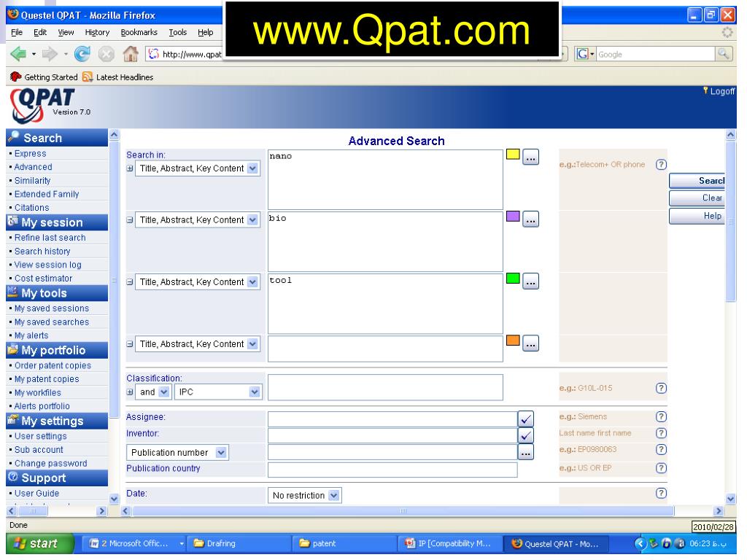Click the Assignee check button

[525, 419]
